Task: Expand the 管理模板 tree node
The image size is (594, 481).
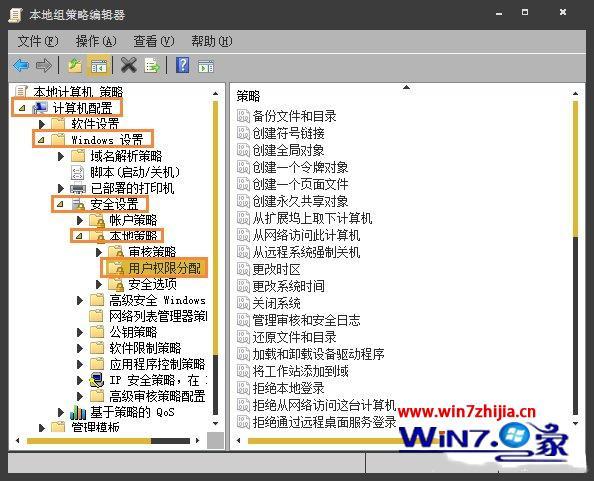Action: pyautogui.click(x=42, y=428)
